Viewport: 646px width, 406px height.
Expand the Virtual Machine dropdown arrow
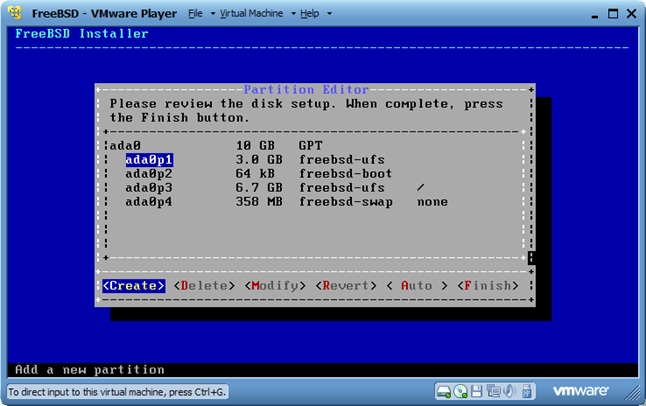pos(293,14)
